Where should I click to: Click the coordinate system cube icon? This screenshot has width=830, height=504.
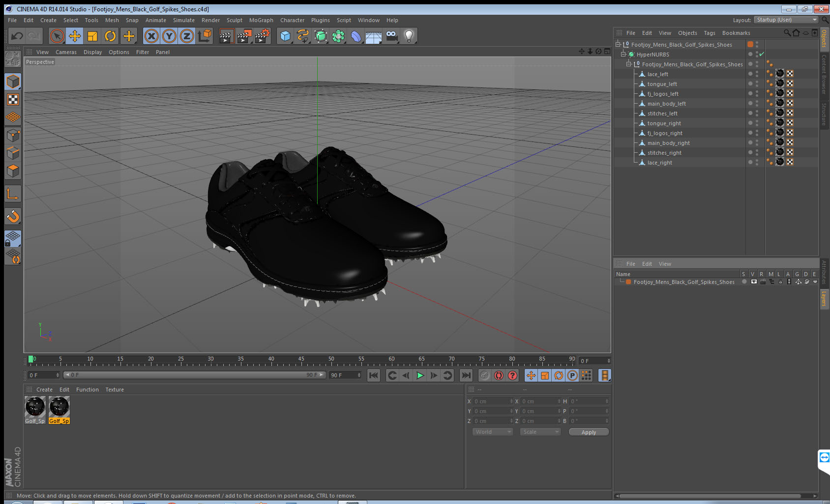point(205,36)
